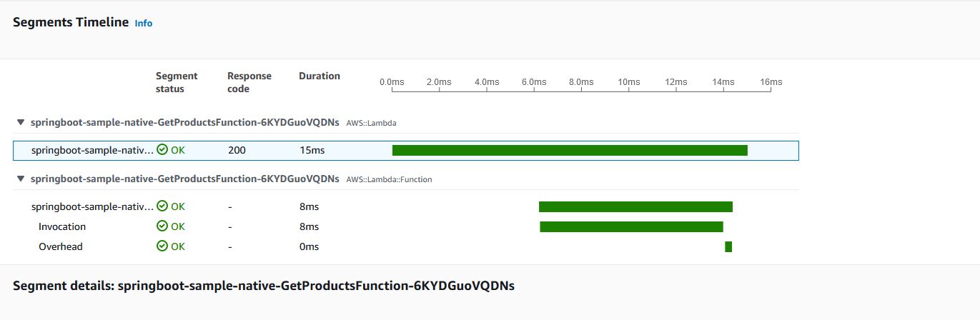980x320 pixels.
Task: Click the OK status icon in 15ms row
Action: (162, 150)
